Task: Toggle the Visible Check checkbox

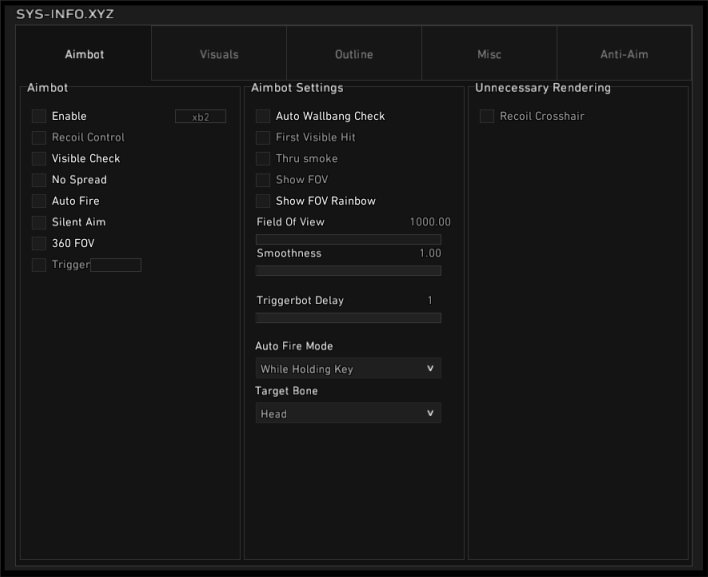Action: [x=39, y=159]
